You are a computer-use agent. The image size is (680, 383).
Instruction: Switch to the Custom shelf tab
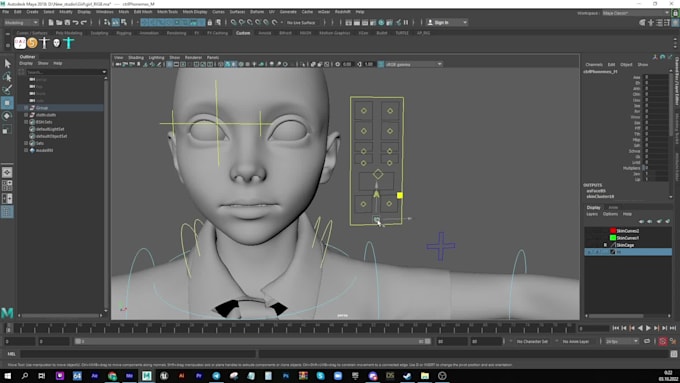pos(243,33)
